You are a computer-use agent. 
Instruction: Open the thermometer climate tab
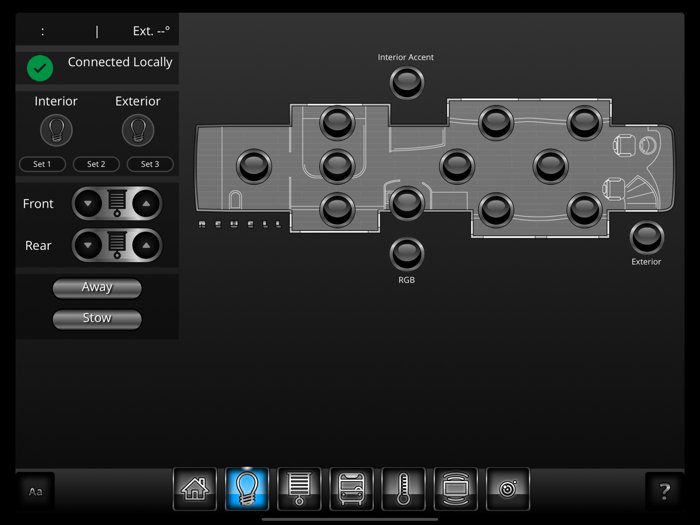point(404,489)
